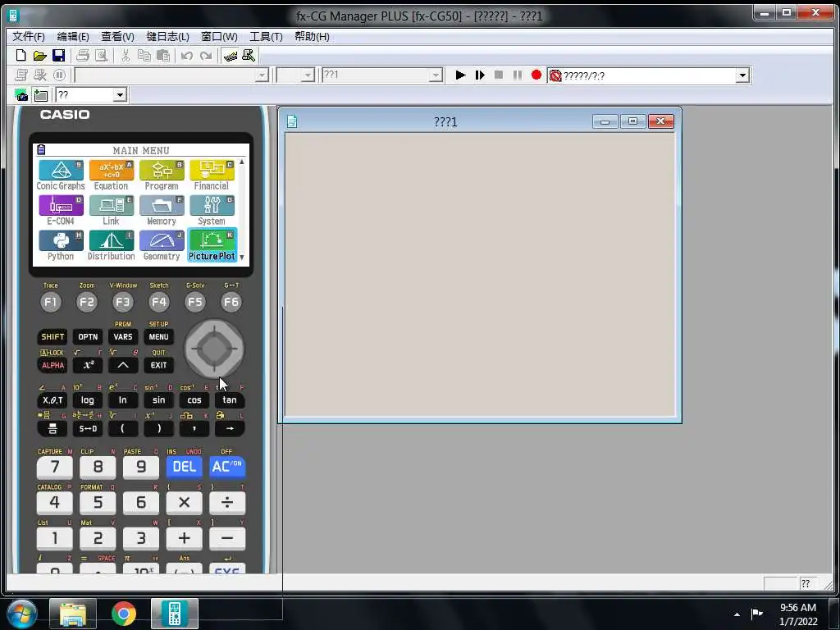Screen dimensions: 840x630
Task: Click the Print toolbar icon
Action: click(x=83, y=55)
